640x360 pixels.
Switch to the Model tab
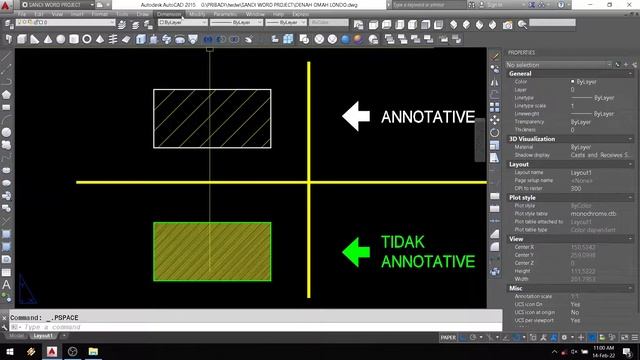(x=16, y=336)
